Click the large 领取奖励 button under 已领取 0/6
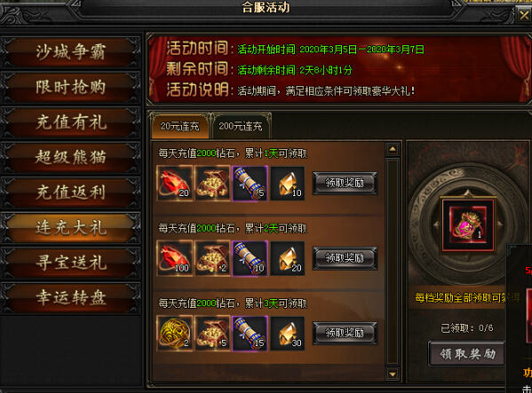This screenshot has height=393, width=532. pyautogui.click(x=467, y=354)
